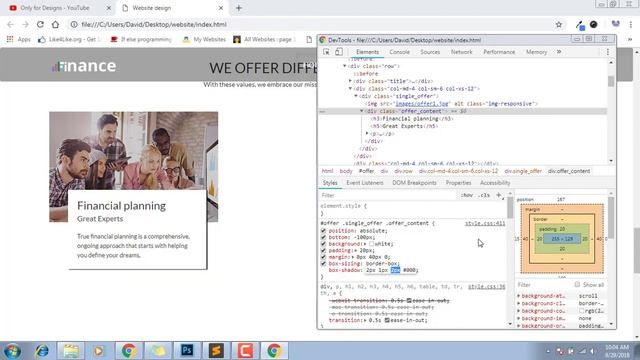Switch to the Console tab
The image size is (640, 360).
pyautogui.click(x=399, y=52)
